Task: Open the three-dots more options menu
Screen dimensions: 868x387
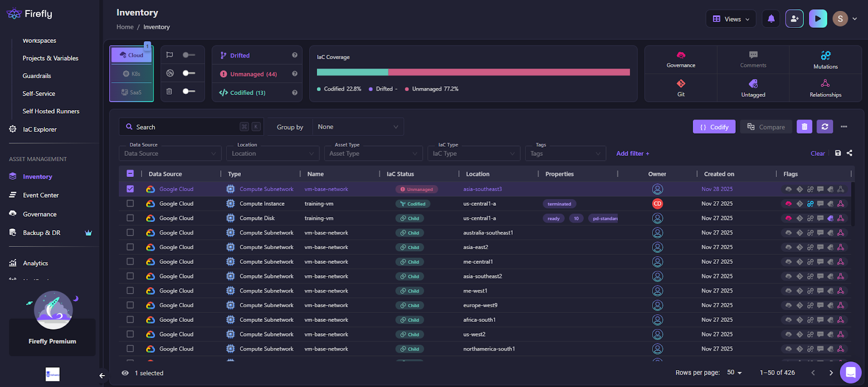Action: point(844,126)
